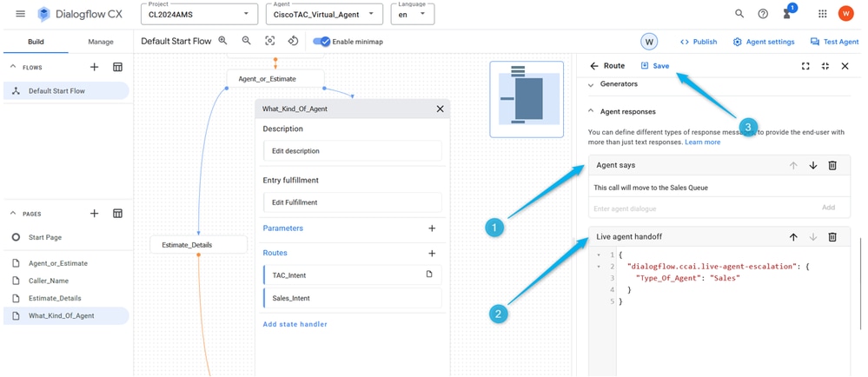The height and width of the screenshot is (377, 868).
Task: Open the Caller_Name page
Action: pyautogui.click(x=66, y=281)
